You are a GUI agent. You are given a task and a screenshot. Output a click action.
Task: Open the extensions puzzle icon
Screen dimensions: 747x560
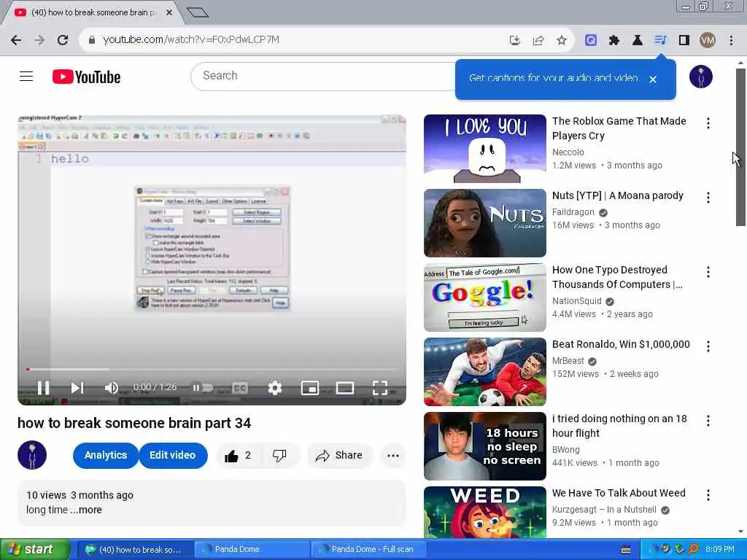614,40
